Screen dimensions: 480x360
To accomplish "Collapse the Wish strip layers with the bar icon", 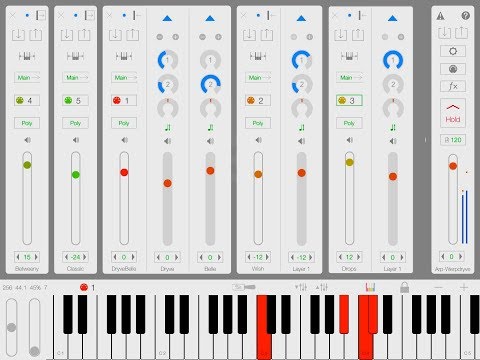I will [x=270, y=15].
